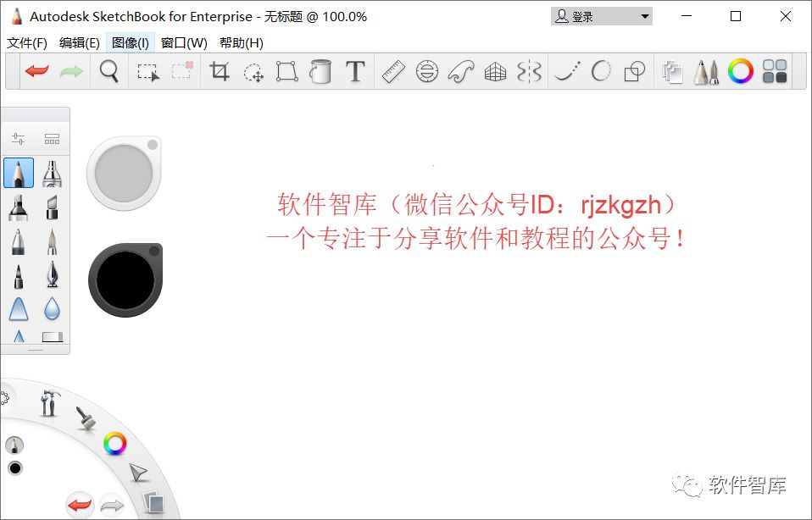Screen dimensions: 812x520
Task: Open the 帮助(H) menu
Action: (x=242, y=43)
